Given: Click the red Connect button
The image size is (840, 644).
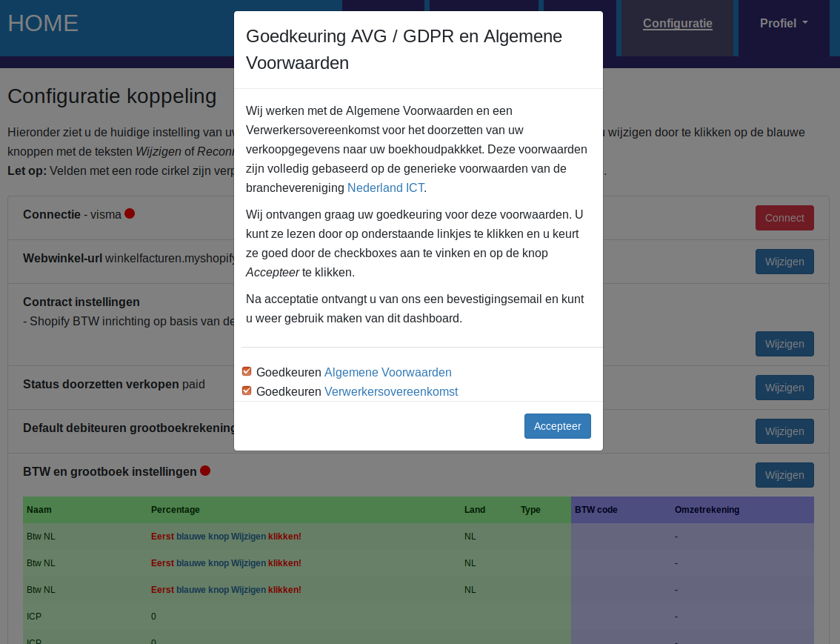Looking at the screenshot, I should click(784, 218).
